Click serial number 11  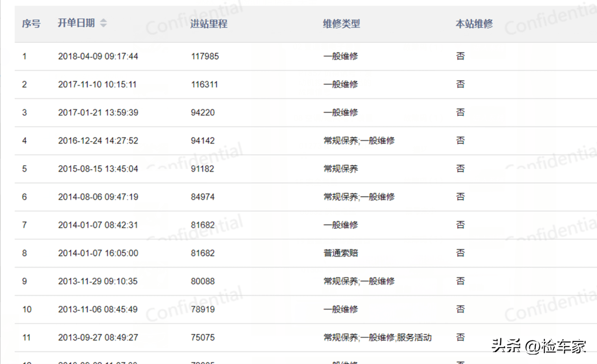[26, 338]
